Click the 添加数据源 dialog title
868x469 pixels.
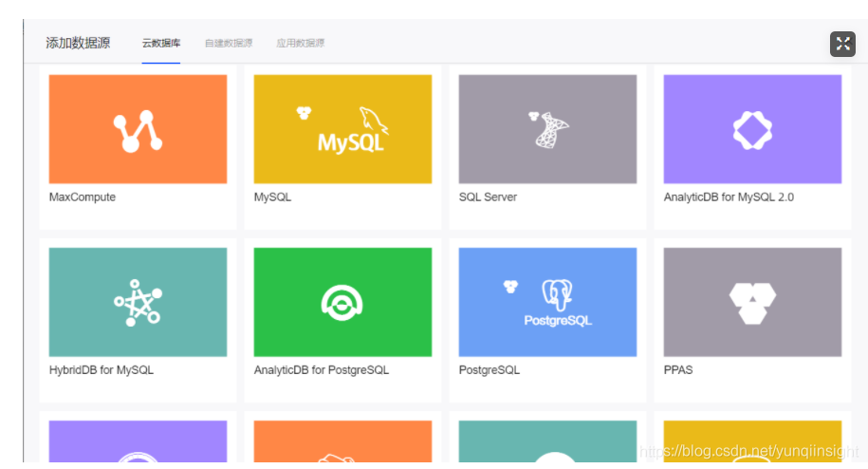pyautogui.click(x=78, y=43)
